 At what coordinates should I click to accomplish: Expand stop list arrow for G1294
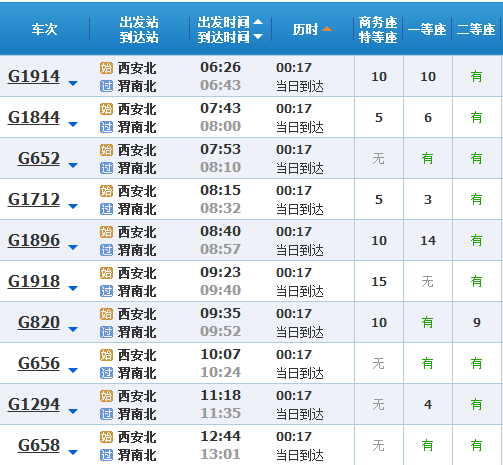(x=73, y=411)
